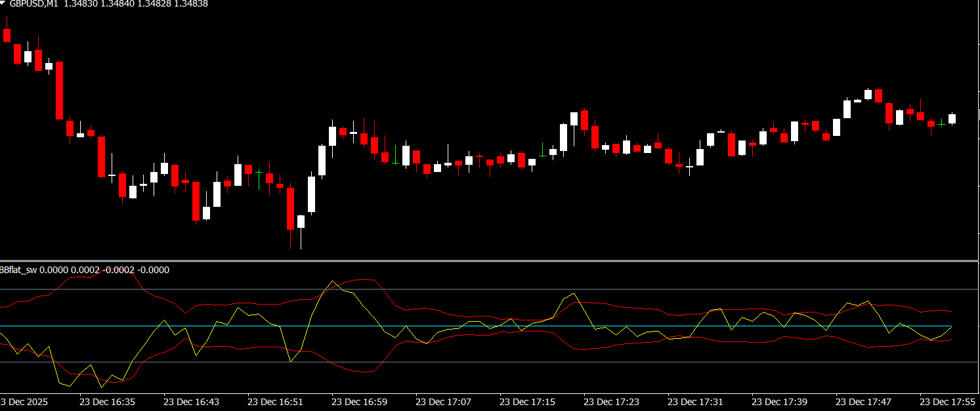Click the BBflat_sw indicator values readout
The width and height of the screenshot is (980, 411).
[104, 270]
